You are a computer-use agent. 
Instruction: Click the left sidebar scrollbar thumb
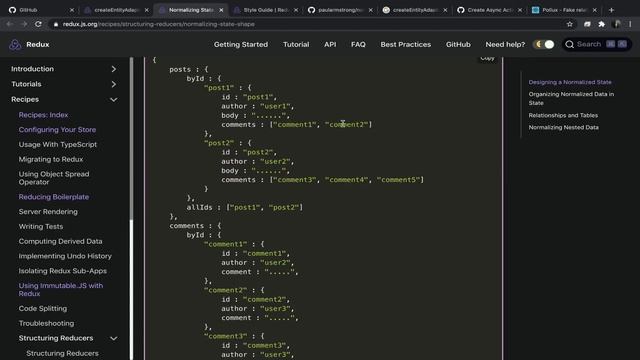(x=131, y=139)
